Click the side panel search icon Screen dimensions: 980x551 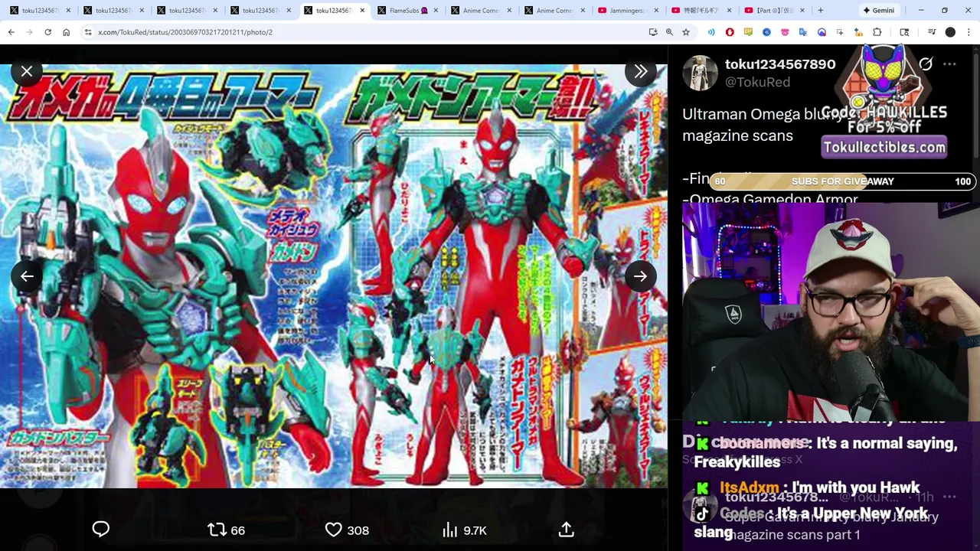click(x=904, y=32)
